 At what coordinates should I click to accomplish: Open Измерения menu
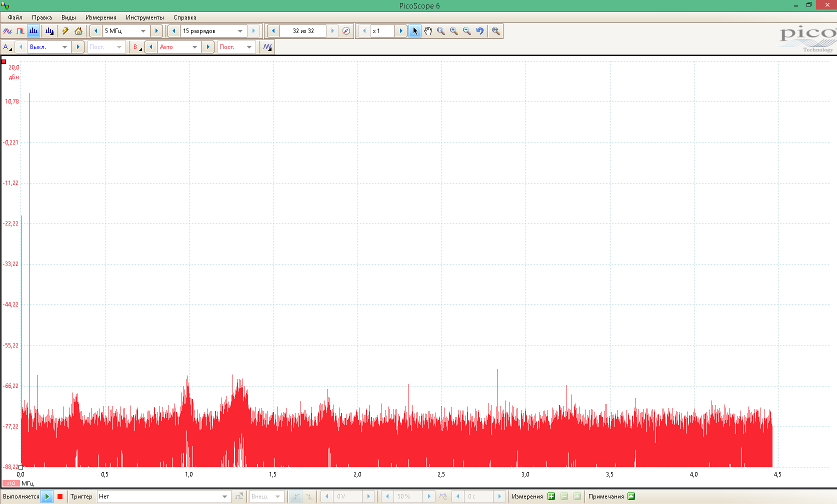point(101,17)
